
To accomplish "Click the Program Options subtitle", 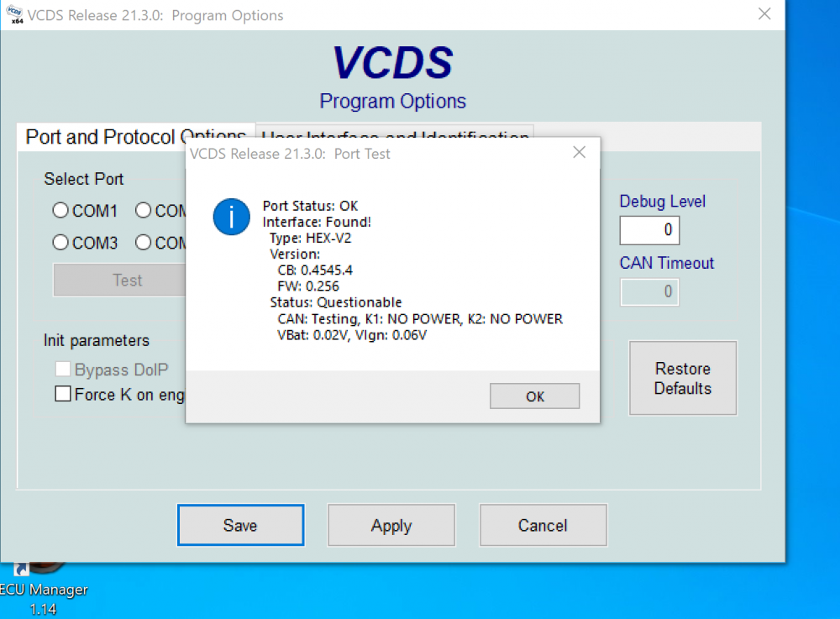I will [x=392, y=101].
